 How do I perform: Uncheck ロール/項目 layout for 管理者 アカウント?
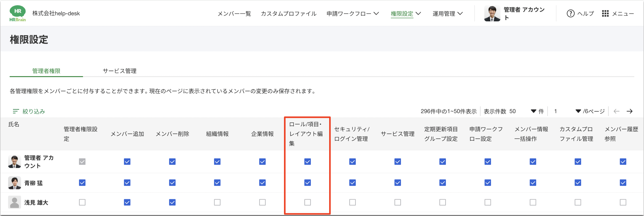[x=307, y=162]
